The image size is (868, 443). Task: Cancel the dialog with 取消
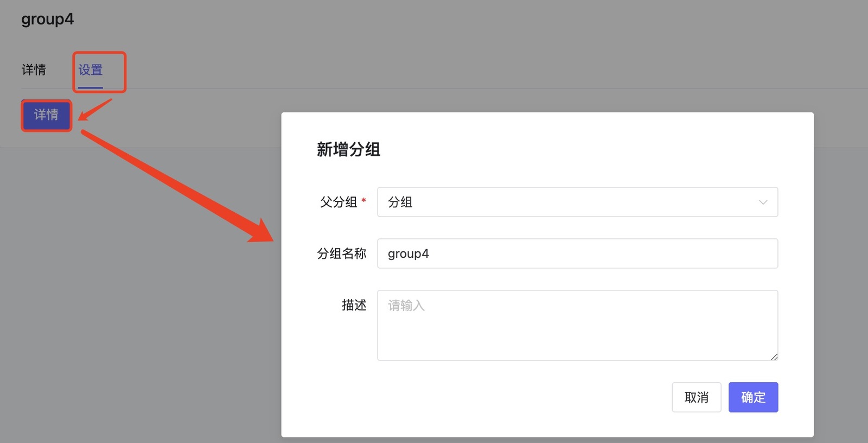696,397
